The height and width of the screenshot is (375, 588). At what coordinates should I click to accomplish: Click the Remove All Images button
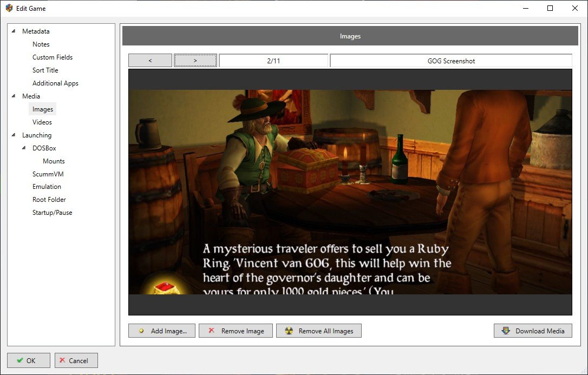tap(319, 331)
